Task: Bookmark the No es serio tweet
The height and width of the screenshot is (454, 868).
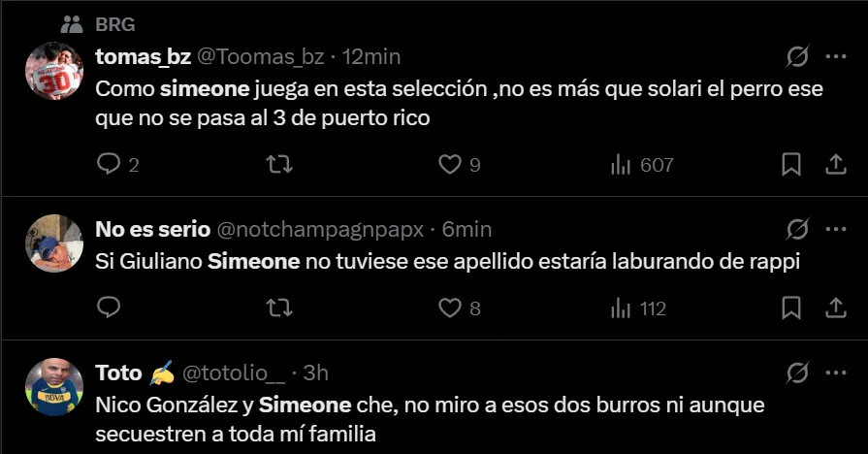Action: pyautogui.click(x=791, y=308)
